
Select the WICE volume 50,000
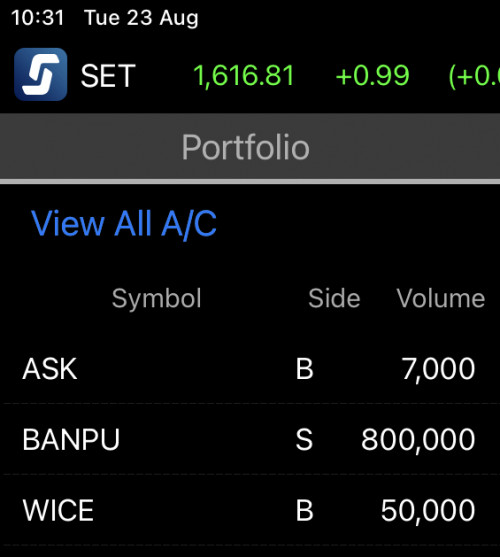point(428,510)
